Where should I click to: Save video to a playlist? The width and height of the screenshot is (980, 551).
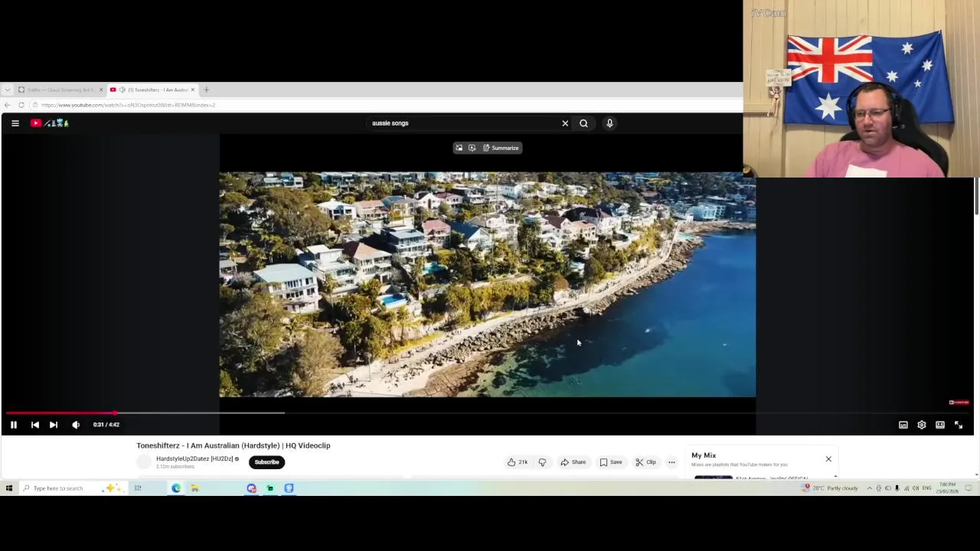[x=611, y=462]
